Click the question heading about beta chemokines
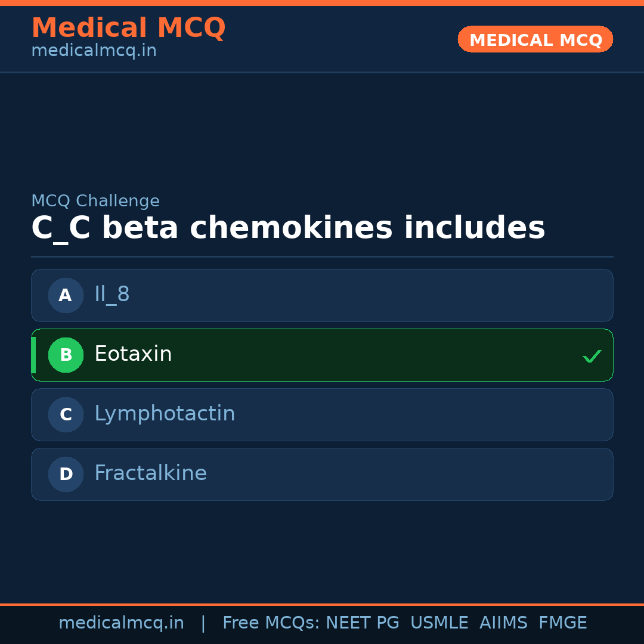 (x=288, y=228)
